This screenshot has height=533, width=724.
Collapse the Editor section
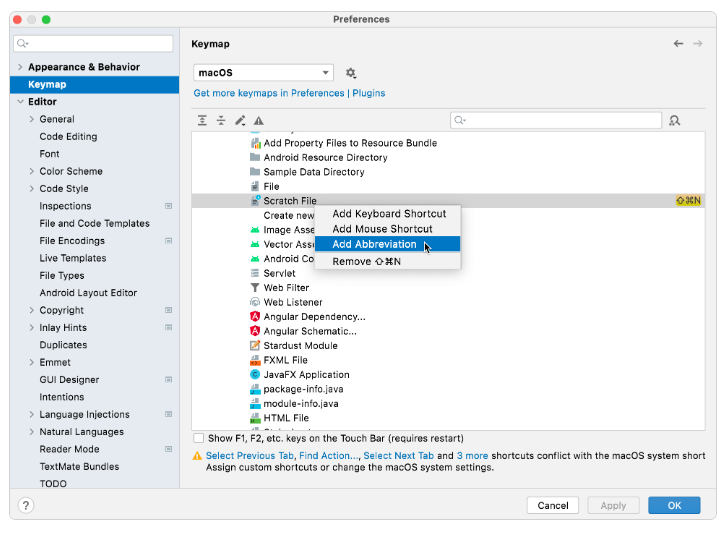coord(20,102)
